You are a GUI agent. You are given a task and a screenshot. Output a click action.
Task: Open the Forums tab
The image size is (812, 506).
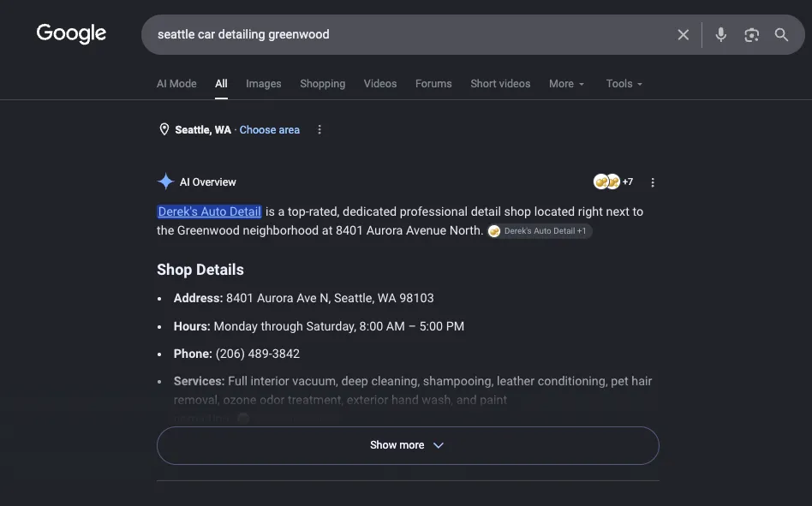[x=433, y=84]
